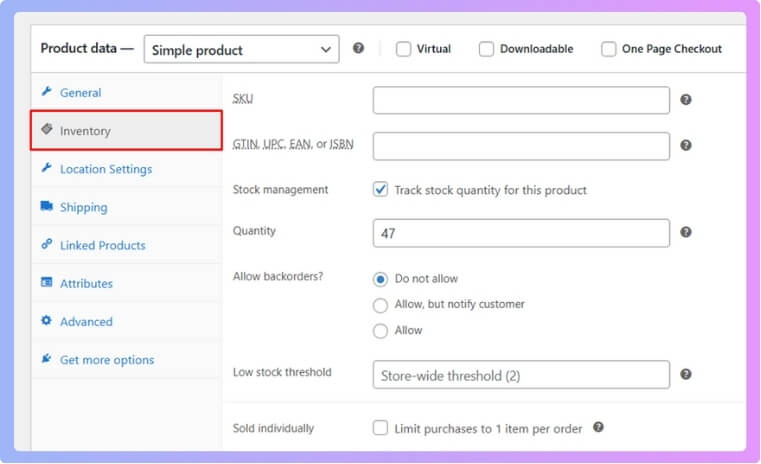The image size is (761, 464).
Task: Enable the Virtual checkbox
Action: point(403,49)
